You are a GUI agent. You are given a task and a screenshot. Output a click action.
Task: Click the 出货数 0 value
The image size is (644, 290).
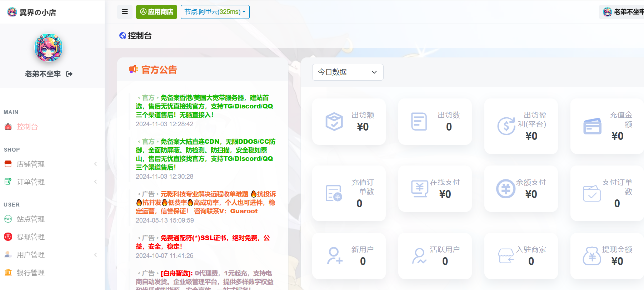pyautogui.click(x=449, y=127)
